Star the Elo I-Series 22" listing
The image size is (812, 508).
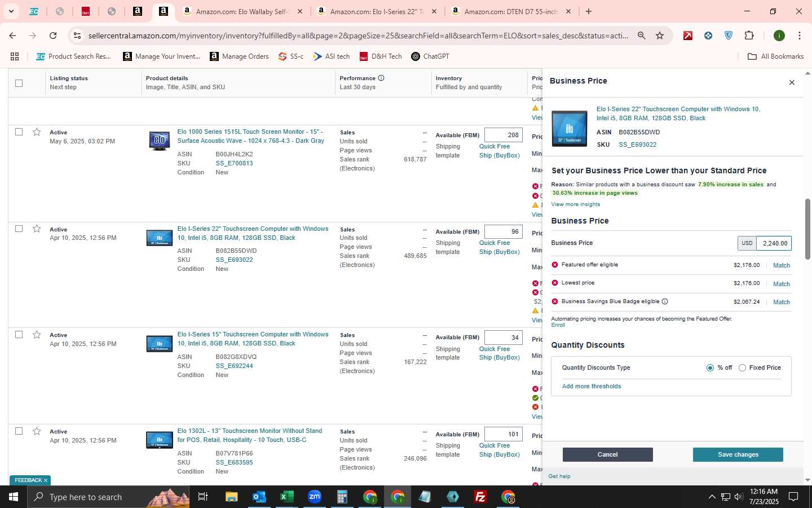[x=37, y=229]
